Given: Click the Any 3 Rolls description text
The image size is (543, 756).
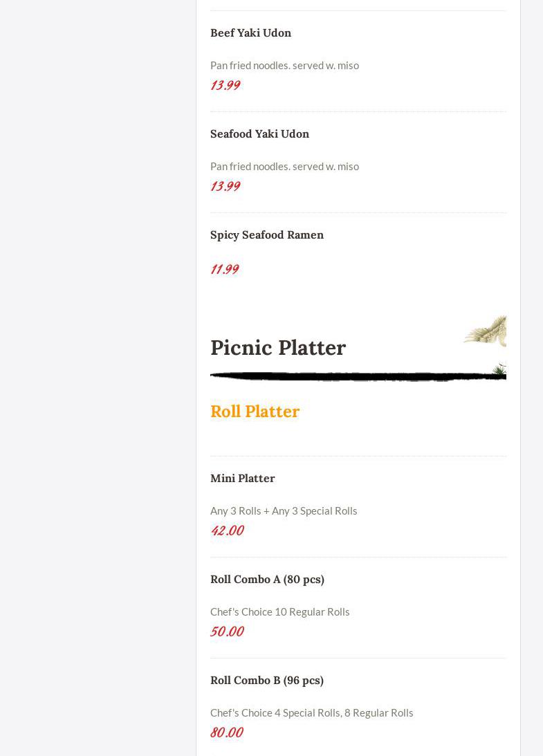Looking at the screenshot, I should [x=284, y=510].
